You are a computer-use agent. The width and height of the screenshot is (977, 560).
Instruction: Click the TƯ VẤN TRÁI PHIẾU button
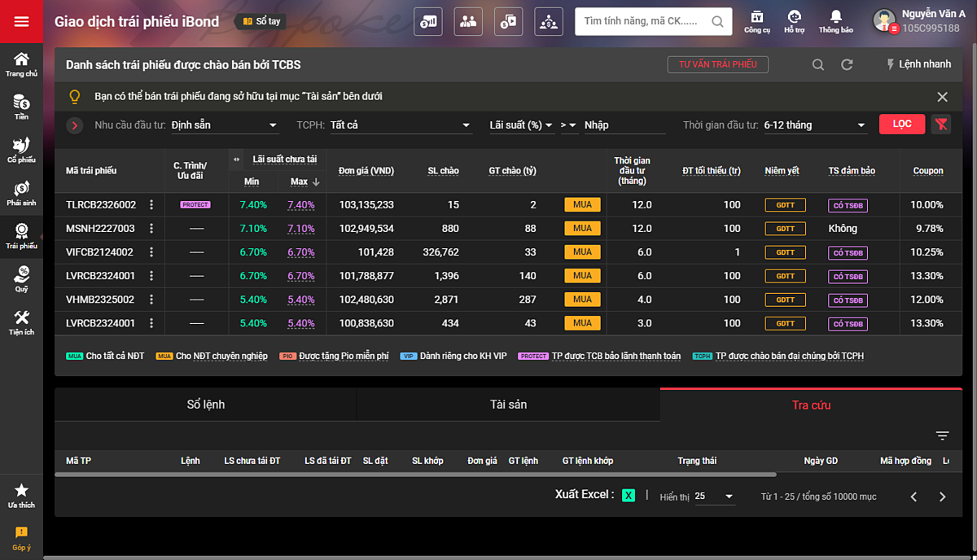point(717,64)
